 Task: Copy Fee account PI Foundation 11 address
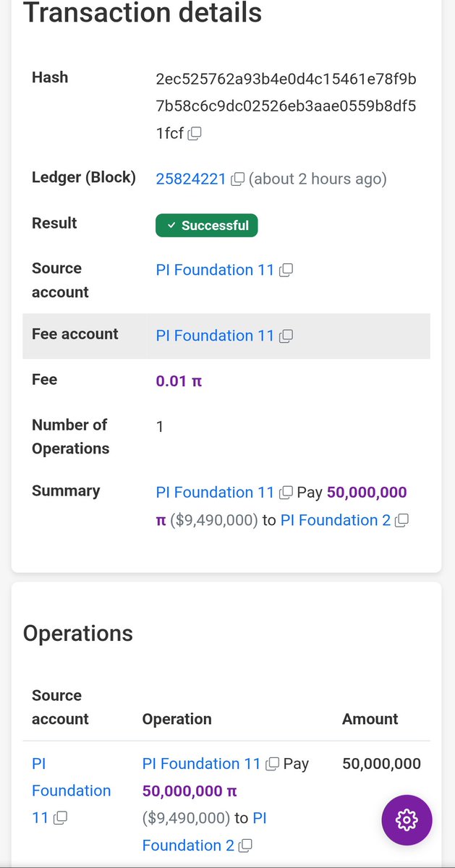click(x=286, y=336)
